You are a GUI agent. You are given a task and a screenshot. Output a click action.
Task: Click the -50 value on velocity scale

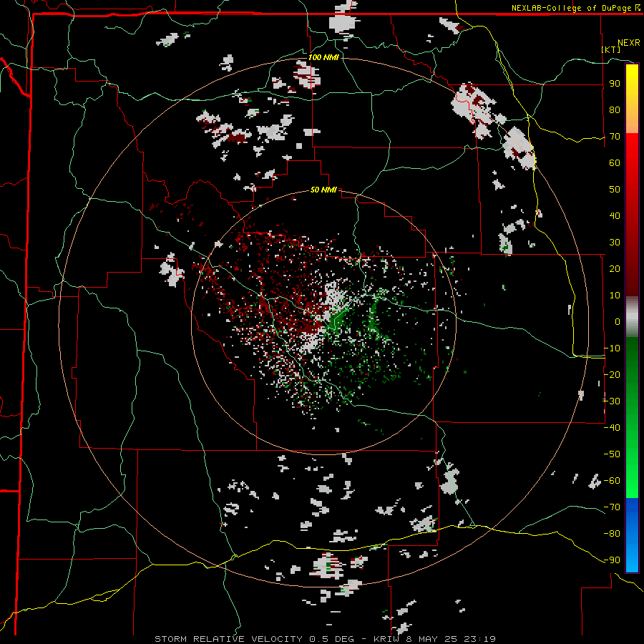point(612,454)
